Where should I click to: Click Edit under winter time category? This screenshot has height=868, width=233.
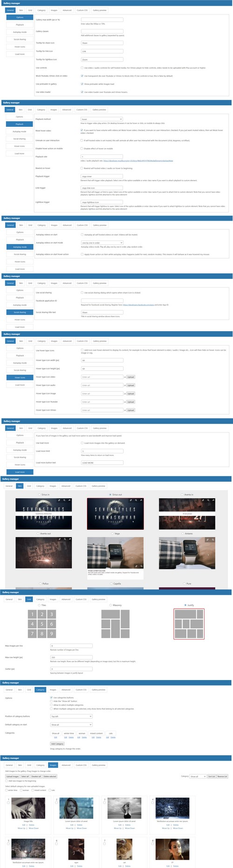pyautogui.click(x=66, y=737)
